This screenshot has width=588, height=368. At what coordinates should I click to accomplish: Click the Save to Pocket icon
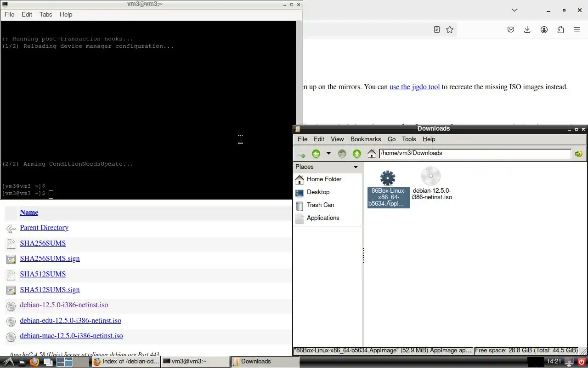pyautogui.click(x=511, y=29)
